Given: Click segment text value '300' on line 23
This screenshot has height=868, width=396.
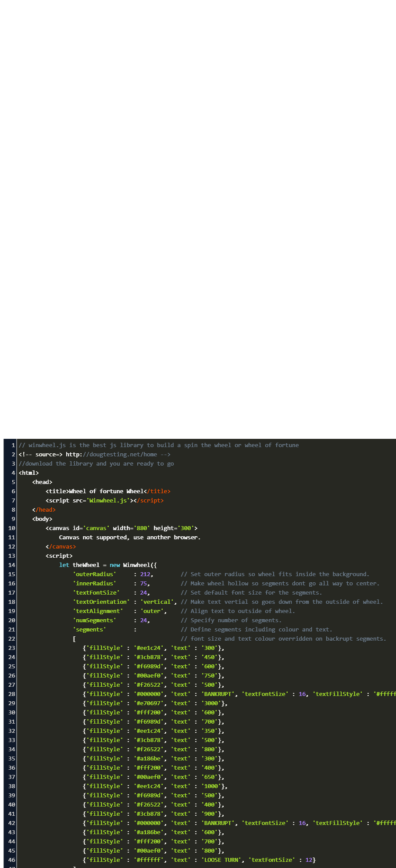Looking at the screenshot, I should click(x=209, y=648).
